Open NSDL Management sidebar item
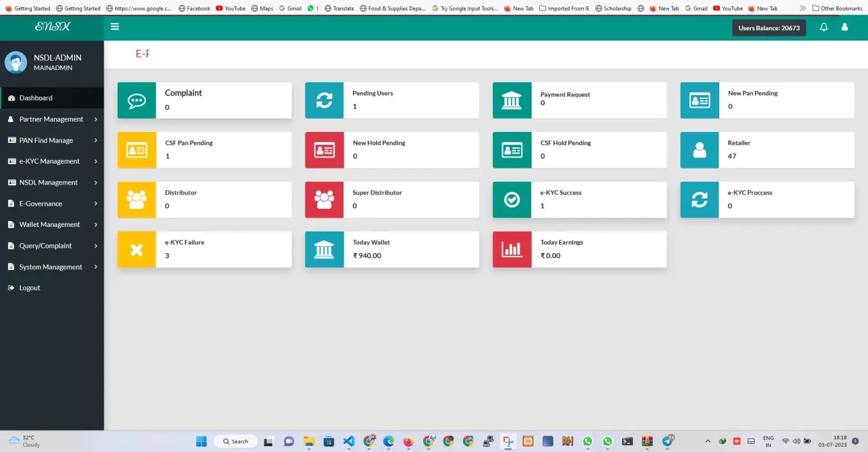The width and height of the screenshot is (868, 452). 49,182
